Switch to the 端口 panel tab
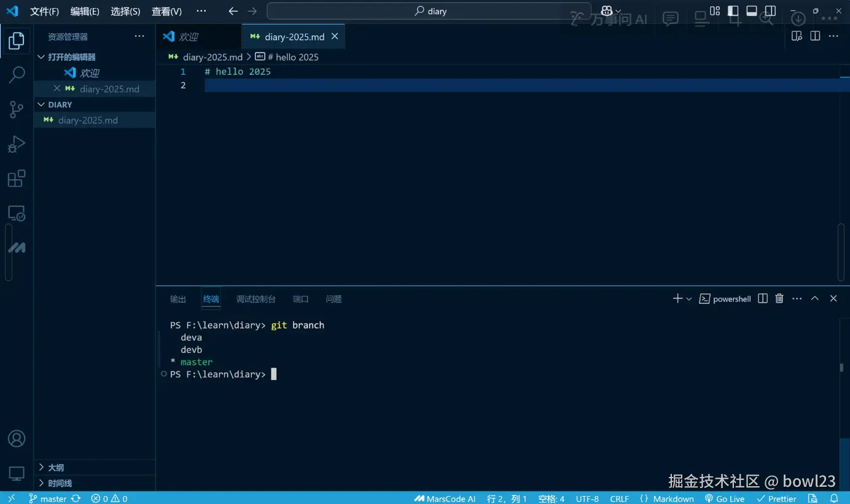The width and height of the screenshot is (850, 504). pyautogui.click(x=301, y=299)
